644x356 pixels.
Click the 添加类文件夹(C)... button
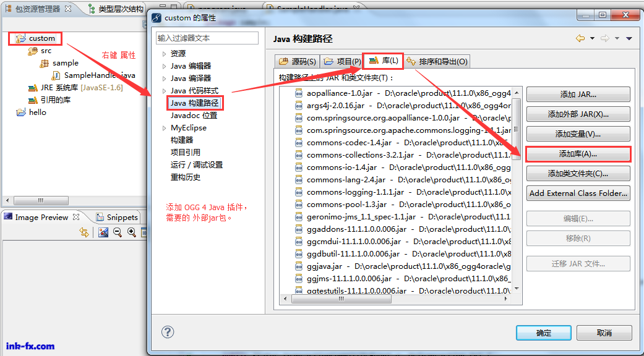coord(578,173)
